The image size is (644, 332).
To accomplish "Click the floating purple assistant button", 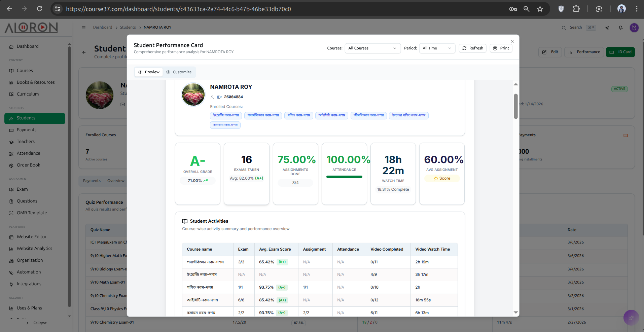I will [x=631, y=317].
